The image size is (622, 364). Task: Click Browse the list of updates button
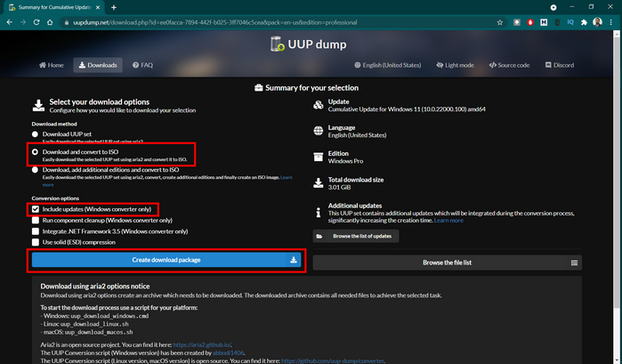click(x=356, y=236)
